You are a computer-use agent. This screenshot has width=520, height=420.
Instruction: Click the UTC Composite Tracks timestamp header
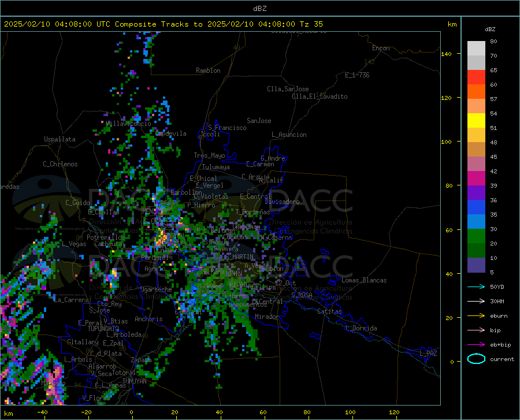(163, 24)
